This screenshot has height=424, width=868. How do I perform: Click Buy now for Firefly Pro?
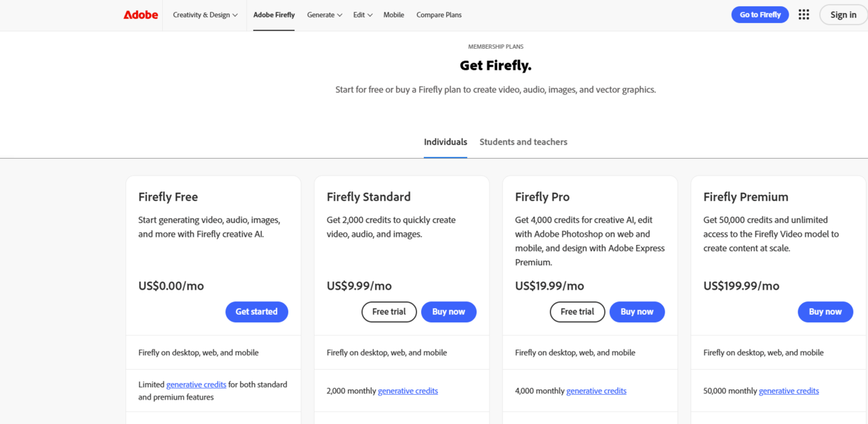coord(637,312)
